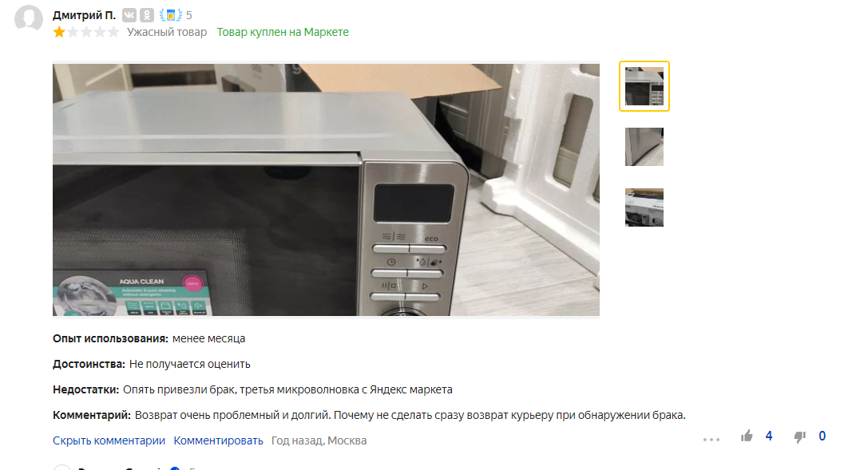The width and height of the screenshot is (868, 470).
Task: Select the third thumbnail showing the box
Action: [x=644, y=207]
